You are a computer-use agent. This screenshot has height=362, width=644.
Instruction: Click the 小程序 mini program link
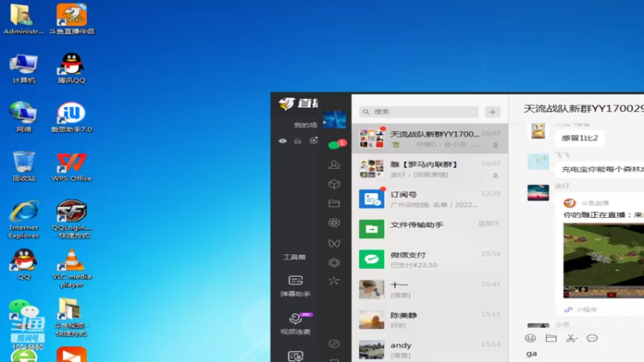coord(580,310)
